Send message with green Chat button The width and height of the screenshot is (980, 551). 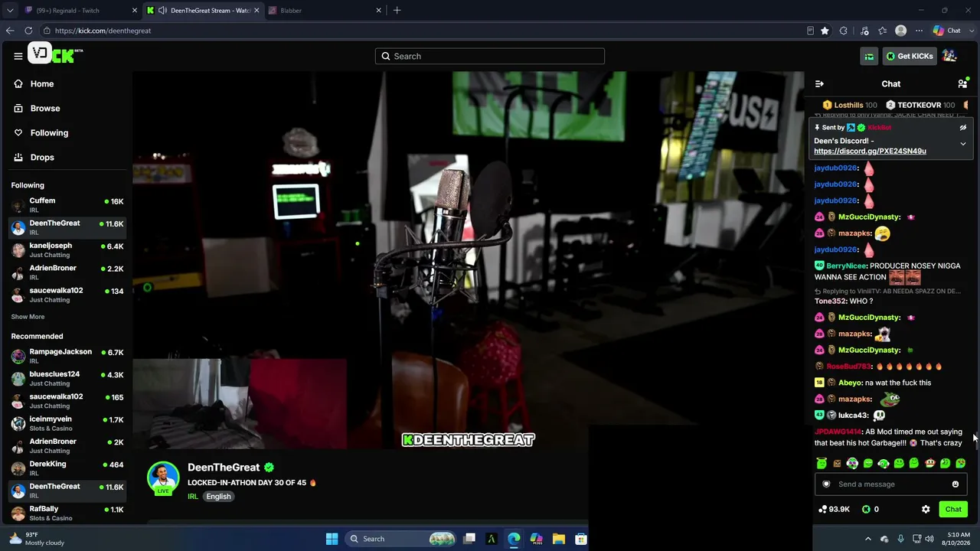[953, 509]
